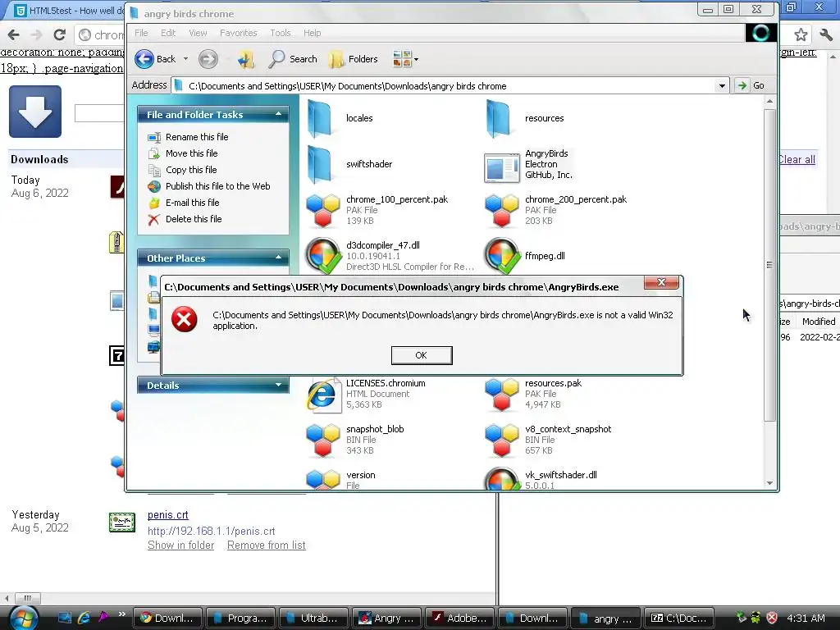Select chrome_100_percent.pak file icon

[x=322, y=210]
